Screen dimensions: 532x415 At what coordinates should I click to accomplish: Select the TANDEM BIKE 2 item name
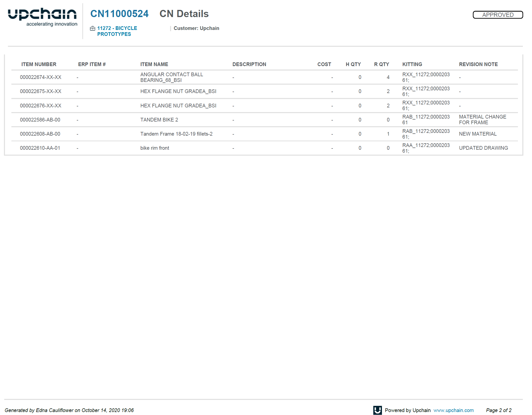pyautogui.click(x=159, y=120)
